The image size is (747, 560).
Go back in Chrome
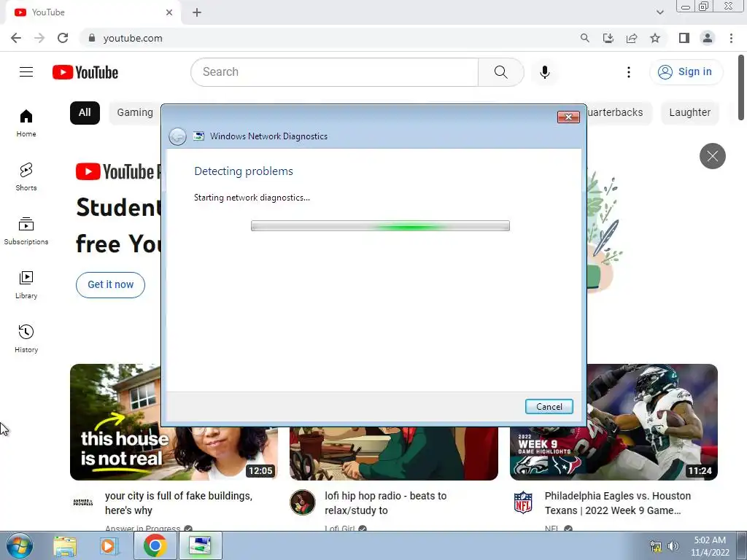[x=16, y=38]
